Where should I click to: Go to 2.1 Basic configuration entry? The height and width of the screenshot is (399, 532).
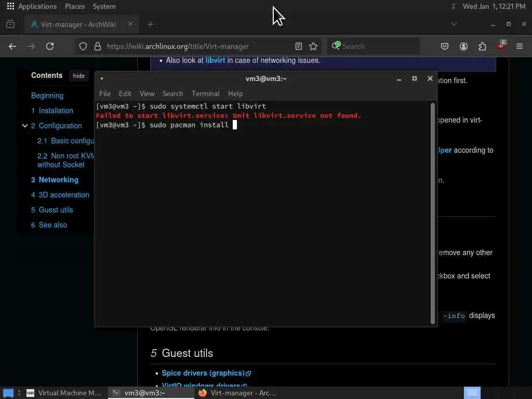click(x=66, y=141)
